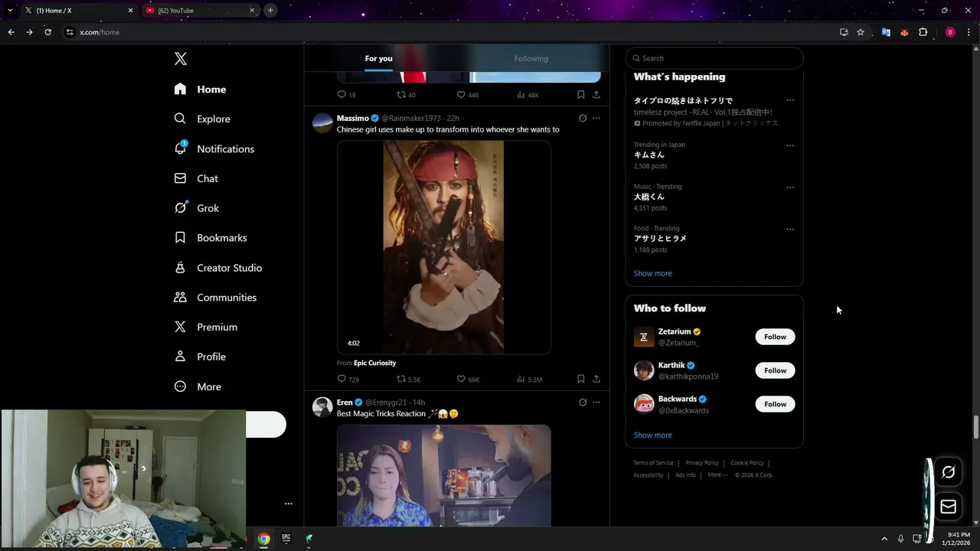This screenshot has height=551, width=980.
Task: Open Privacy Policy link
Action: [x=702, y=463]
